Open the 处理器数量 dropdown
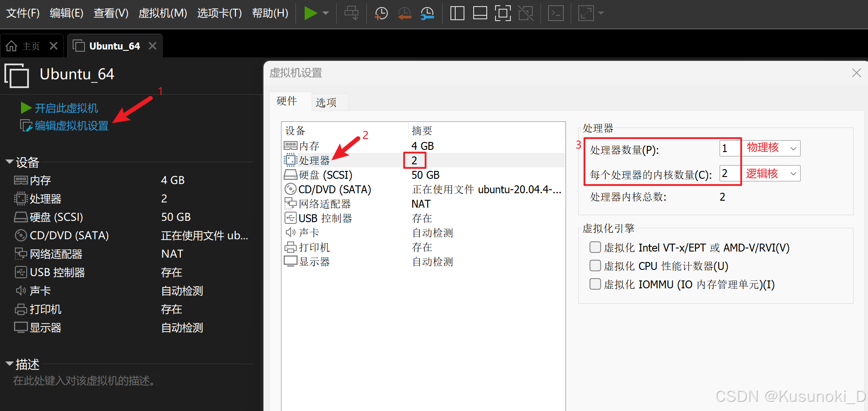The image size is (868, 411). click(x=793, y=149)
